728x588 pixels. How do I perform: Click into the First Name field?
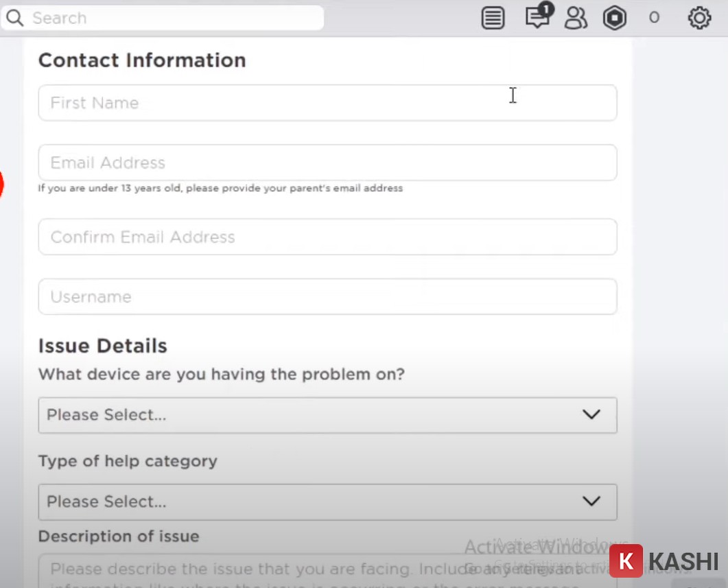[x=327, y=103]
